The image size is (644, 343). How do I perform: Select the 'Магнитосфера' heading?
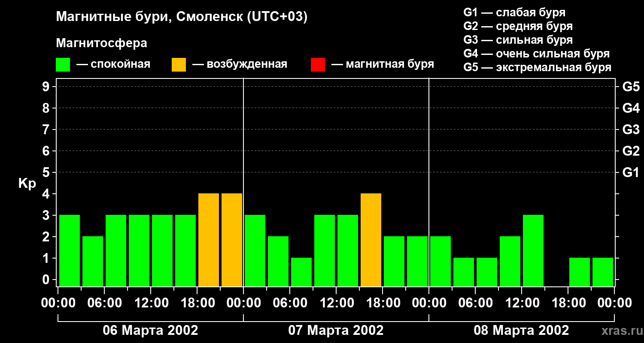(102, 43)
